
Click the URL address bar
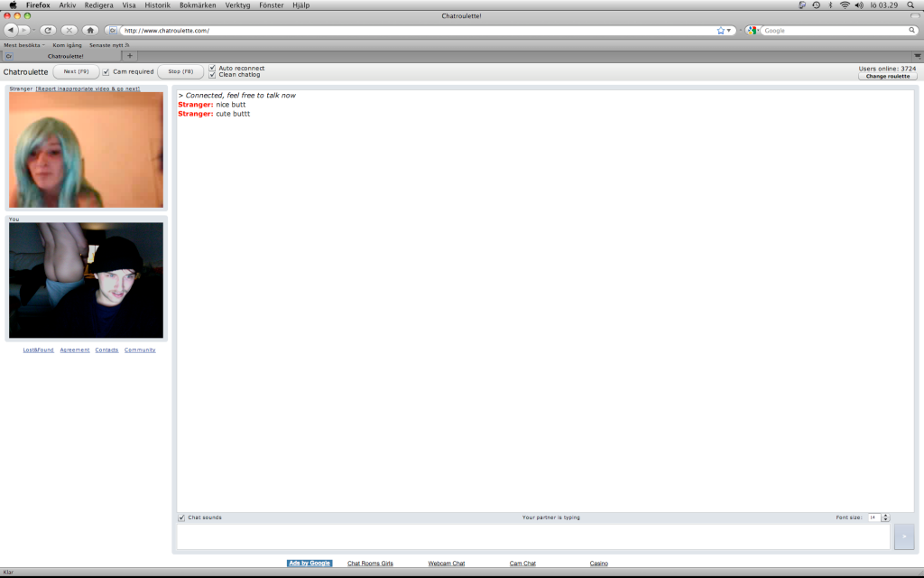pos(417,30)
